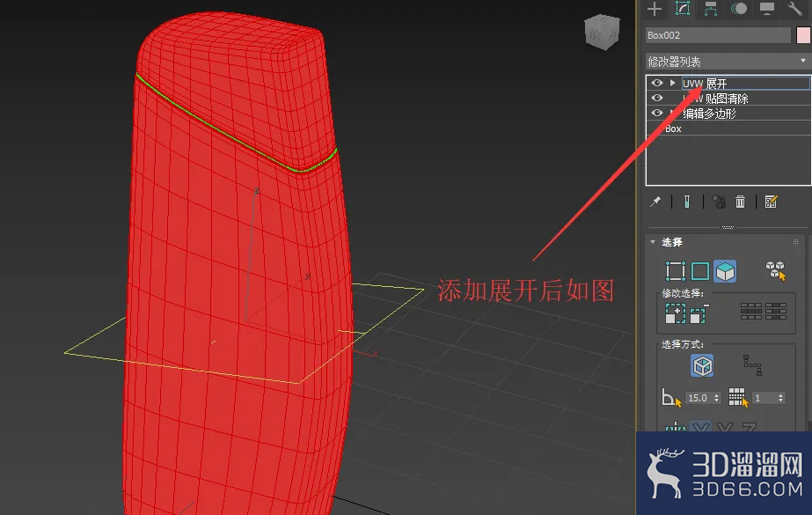812x515 pixels.
Task: Click the Make Unique icon
Action: tap(718, 202)
